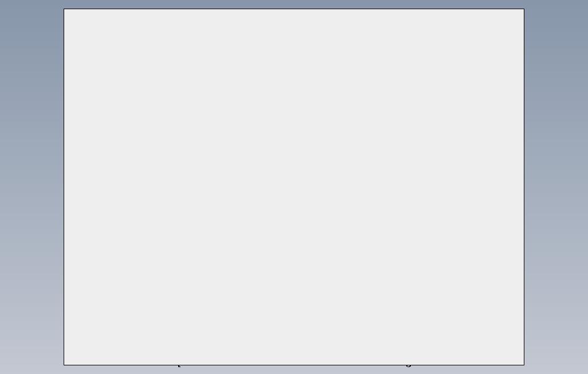Image resolution: width=588 pixels, height=374 pixels.
Task: Click gray background left of the sheet
Action: [32, 186]
